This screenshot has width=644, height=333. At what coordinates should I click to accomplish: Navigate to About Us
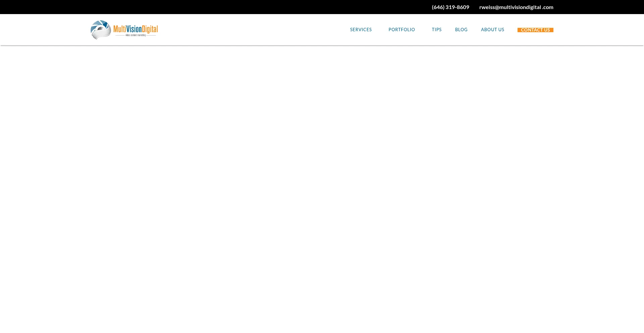(x=492, y=30)
